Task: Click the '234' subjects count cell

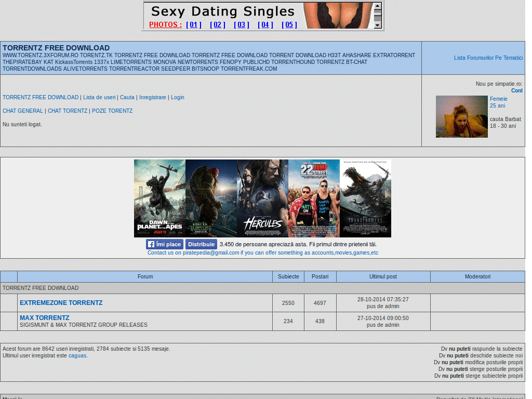Action: coord(288,321)
